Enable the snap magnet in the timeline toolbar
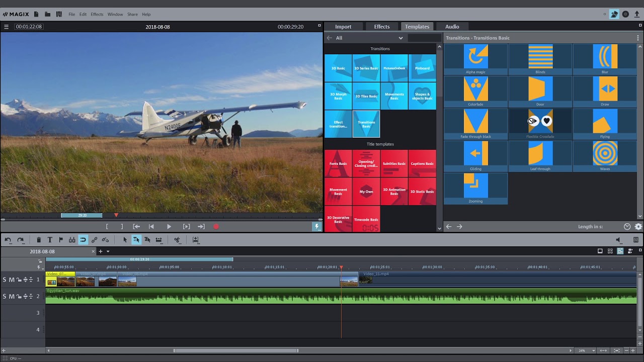 (x=84, y=240)
